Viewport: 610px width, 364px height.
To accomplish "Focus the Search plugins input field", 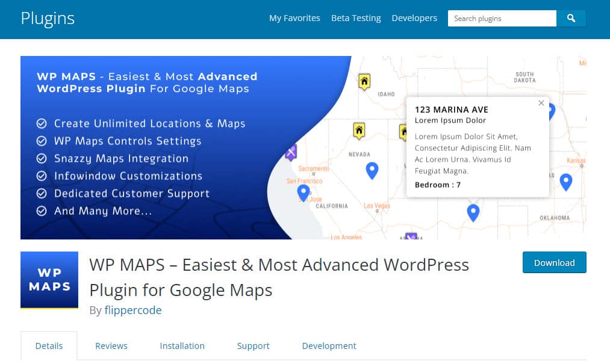I will coord(502,18).
